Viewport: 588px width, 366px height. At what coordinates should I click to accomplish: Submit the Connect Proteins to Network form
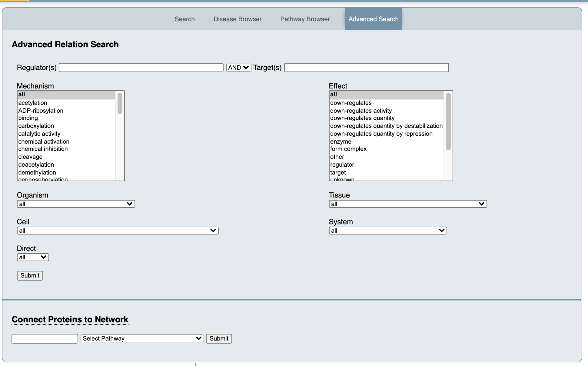pos(219,339)
